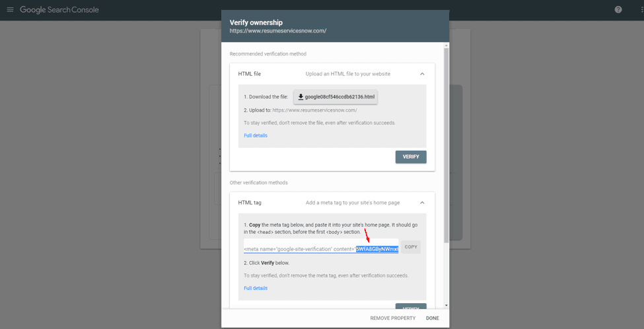Image resolution: width=644 pixels, height=329 pixels.
Task: Click 'Recommended verification method' label
Action: pos(268,54)
